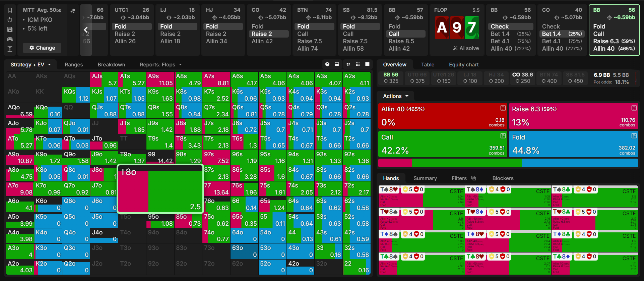Click the copy icon beside Filters
Viewport: 644px width, 281px height.
[473, 178]
